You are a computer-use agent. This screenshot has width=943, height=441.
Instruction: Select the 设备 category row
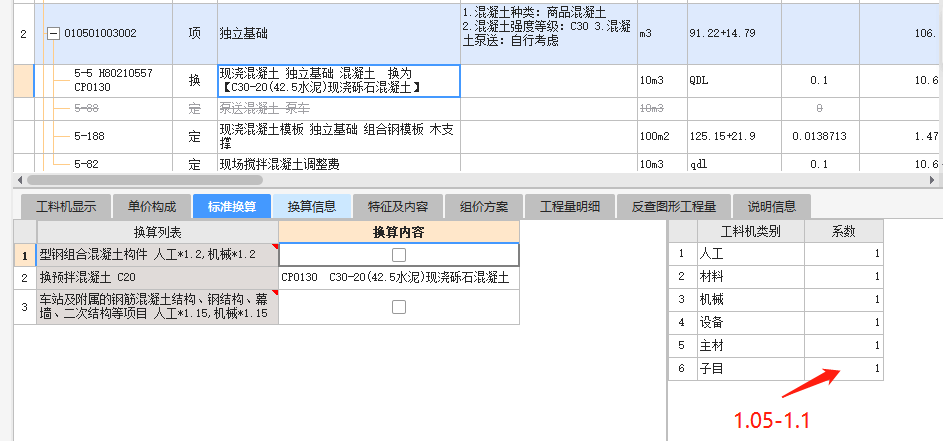click(751, 322)
